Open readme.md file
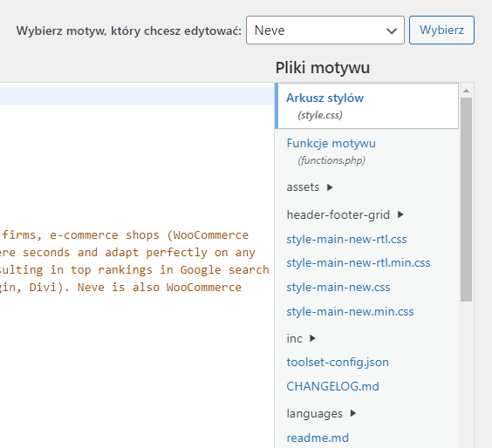492x448 pixels. [318, 438]
